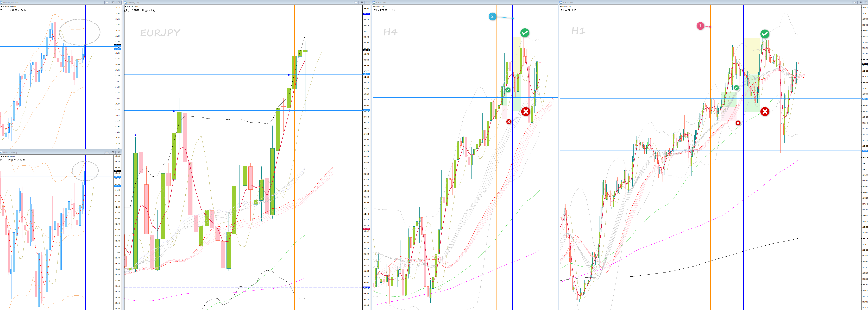The image size is (868, 310).
Task: Open the triangle menu on the Weekly chart
Action: pyautogui.click(x=1, y=157)
